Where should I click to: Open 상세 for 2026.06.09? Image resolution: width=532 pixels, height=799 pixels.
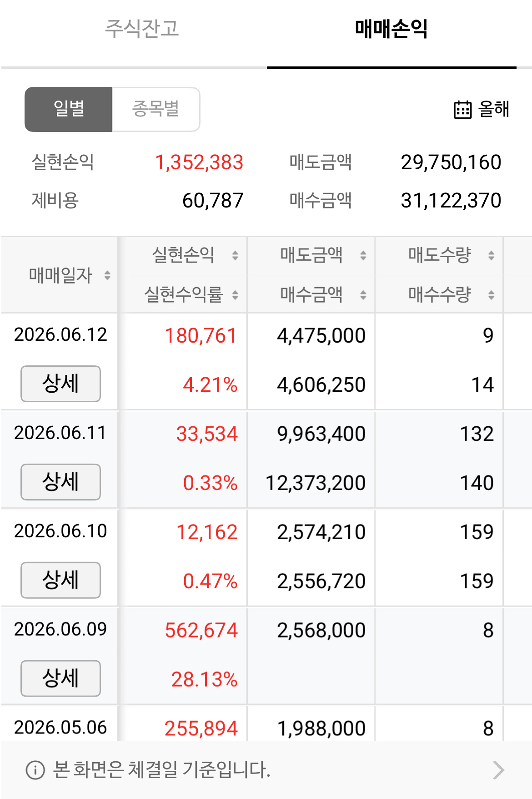(60, 678)
